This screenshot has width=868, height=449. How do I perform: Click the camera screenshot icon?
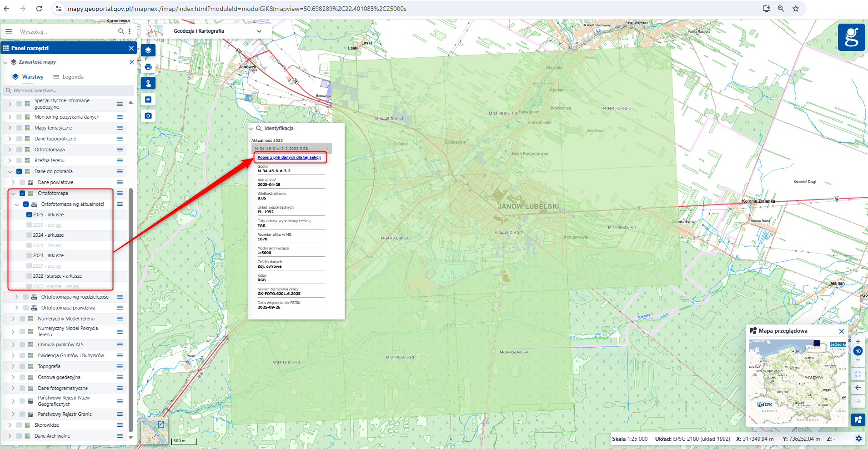[x=148, y=116]
